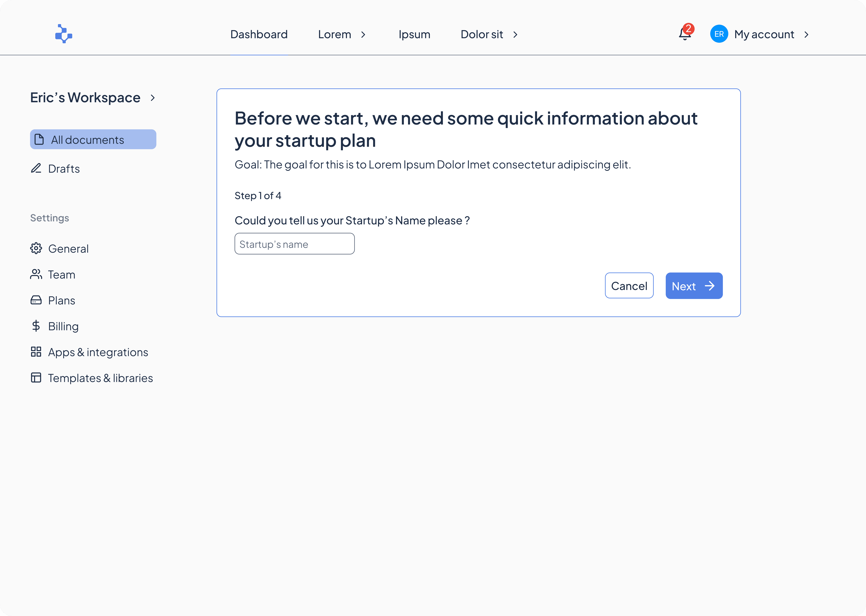The width and height of the screenshot is (866, 616).
Task: Open the Ipsum nav item
Action: tap(414, 35)
